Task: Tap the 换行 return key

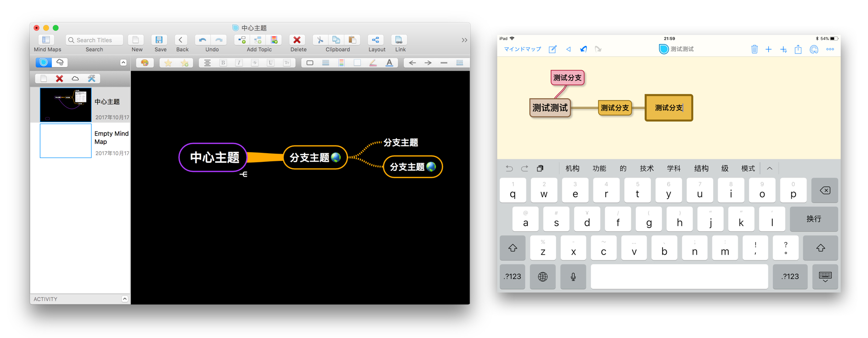Action: tap(813, 219)
